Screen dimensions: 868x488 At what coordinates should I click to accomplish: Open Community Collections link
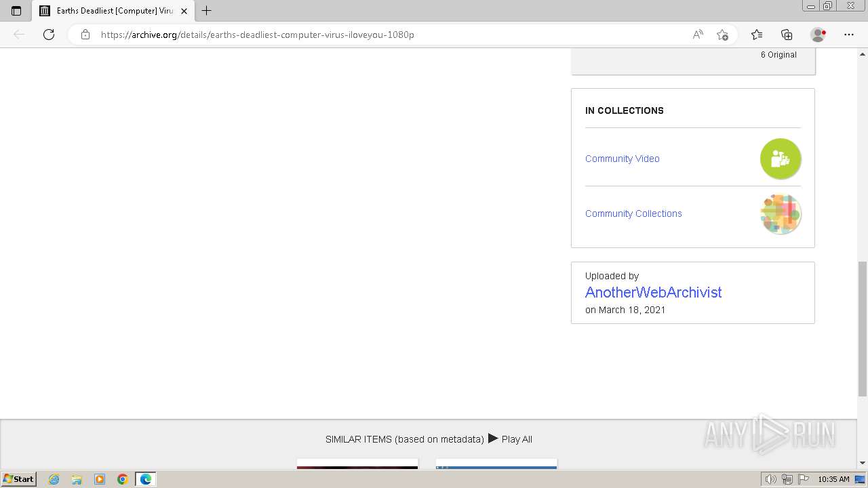633,213
